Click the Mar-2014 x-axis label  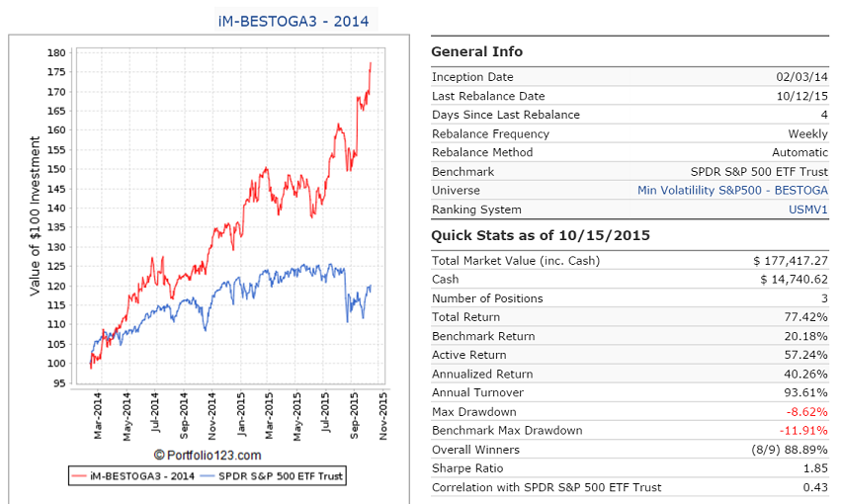(98, 415)
